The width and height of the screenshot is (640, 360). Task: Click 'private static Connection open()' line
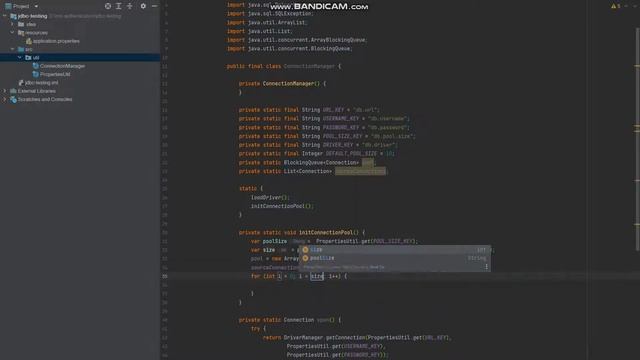tap(290, 320)
